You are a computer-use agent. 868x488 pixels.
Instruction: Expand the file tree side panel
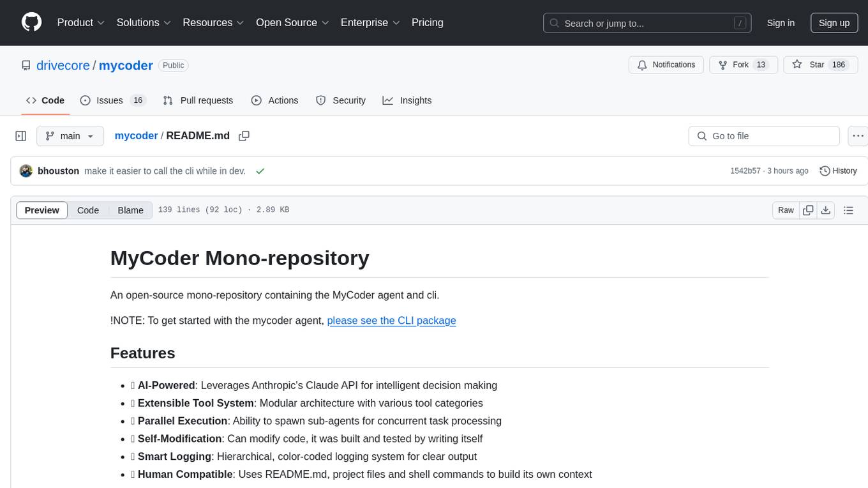21,136
